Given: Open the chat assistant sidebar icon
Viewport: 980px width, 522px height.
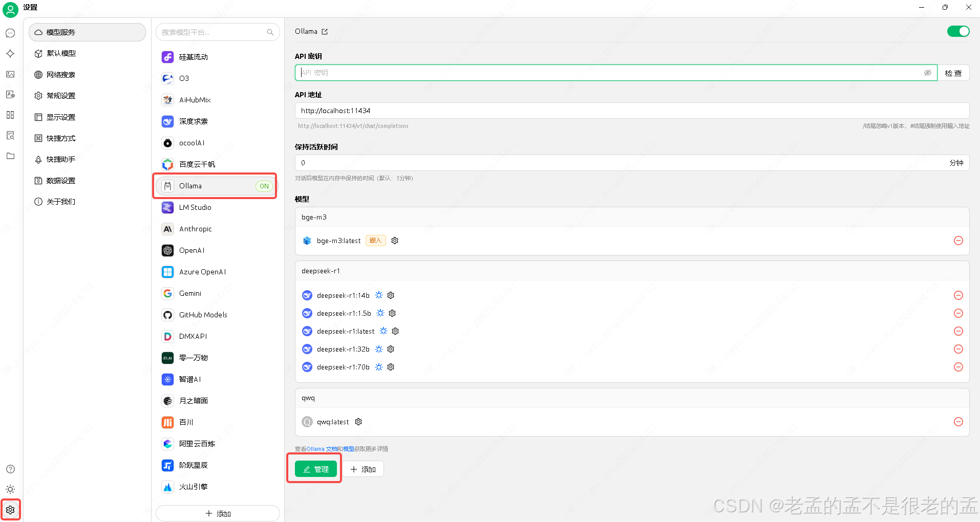Looking at the screenshot, I should [10, 33].
